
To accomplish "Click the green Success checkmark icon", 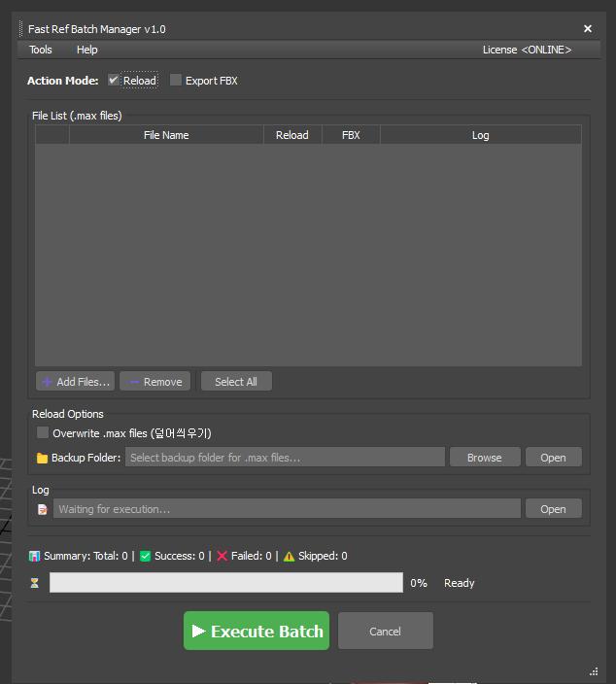I will point(145,557).
